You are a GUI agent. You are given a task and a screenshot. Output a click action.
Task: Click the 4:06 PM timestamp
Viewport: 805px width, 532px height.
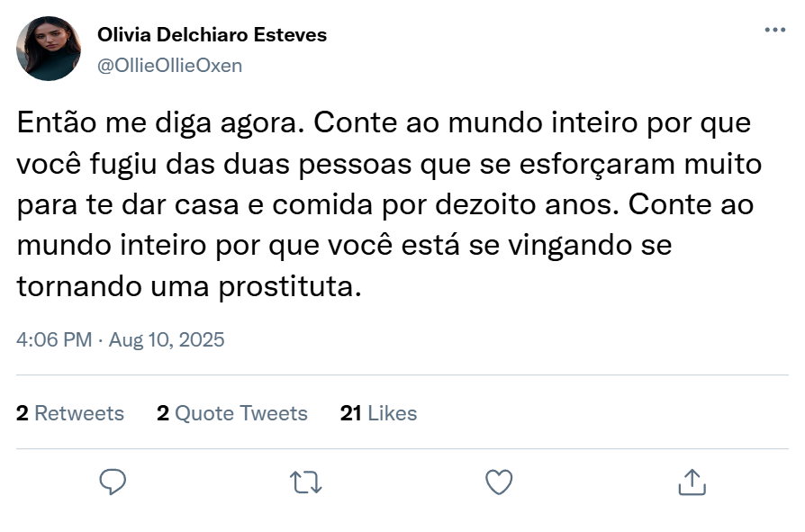[x=54, y=340]
